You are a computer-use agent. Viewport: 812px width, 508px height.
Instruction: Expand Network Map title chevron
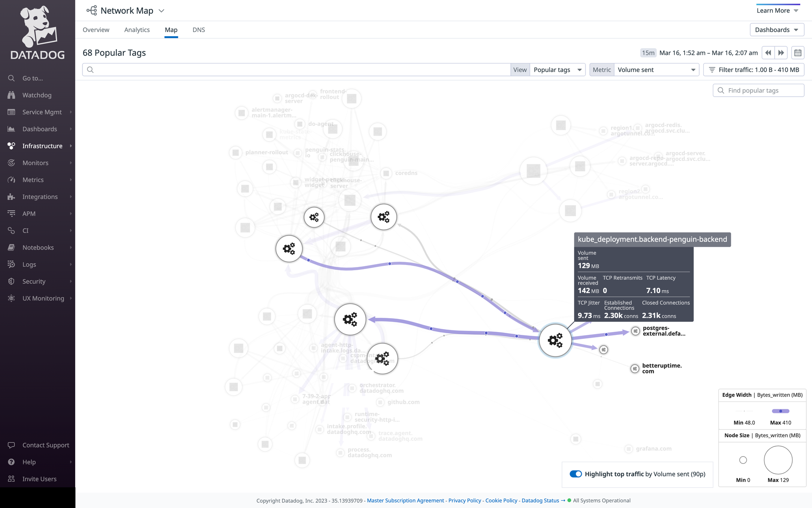pyautogui.click(x=162, y=11)
